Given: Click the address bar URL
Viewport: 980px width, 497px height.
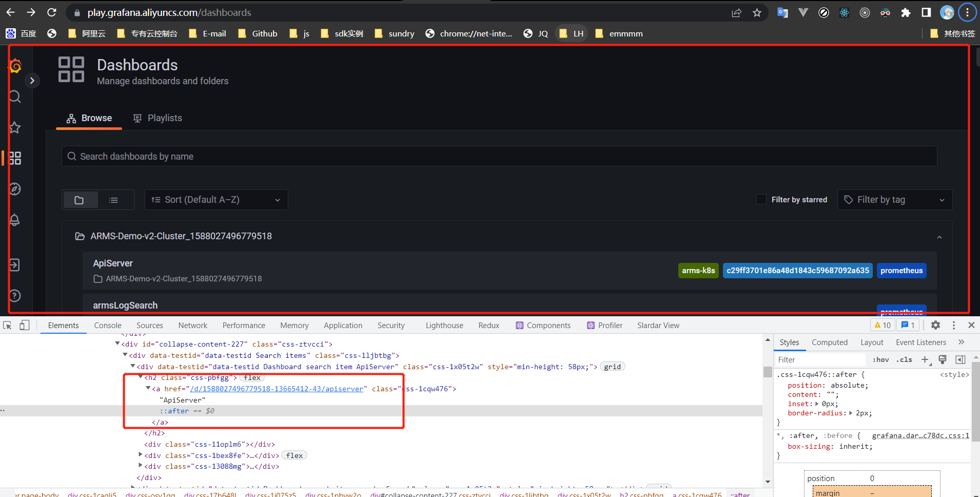Looking at the screenshot, I should (169, 12).
